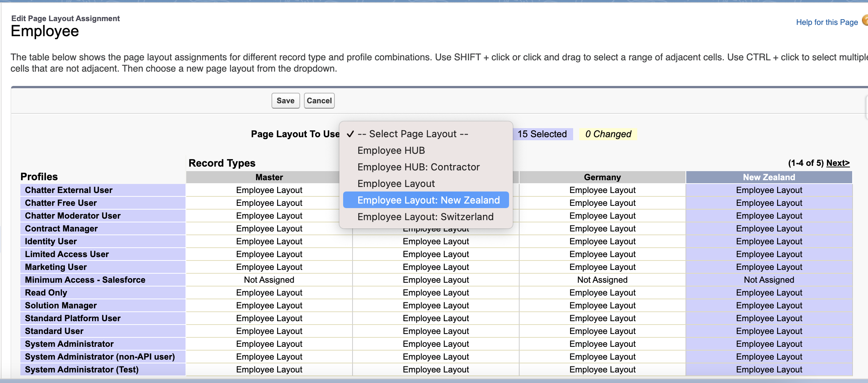Go to Next record types page
The height and width of the screenshot is (383, 868).
coord(837,163)
